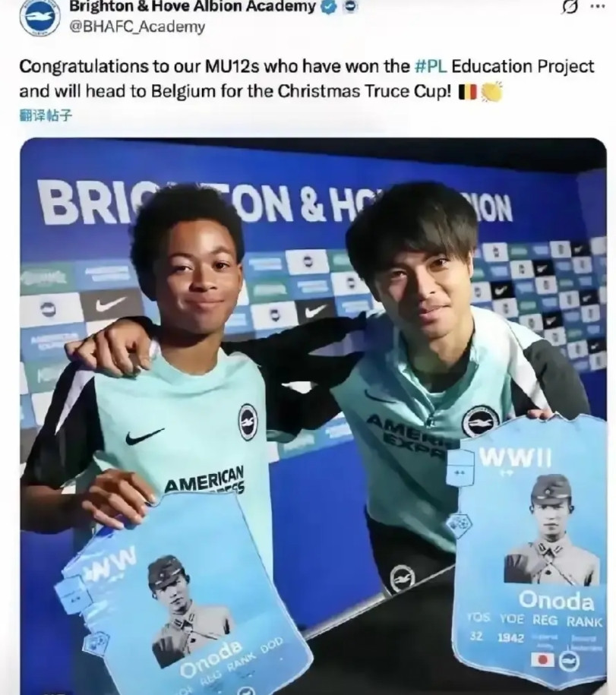
Task: Click the Brighton crest on the right player's jacket
Action: click(x=480, y=422)
